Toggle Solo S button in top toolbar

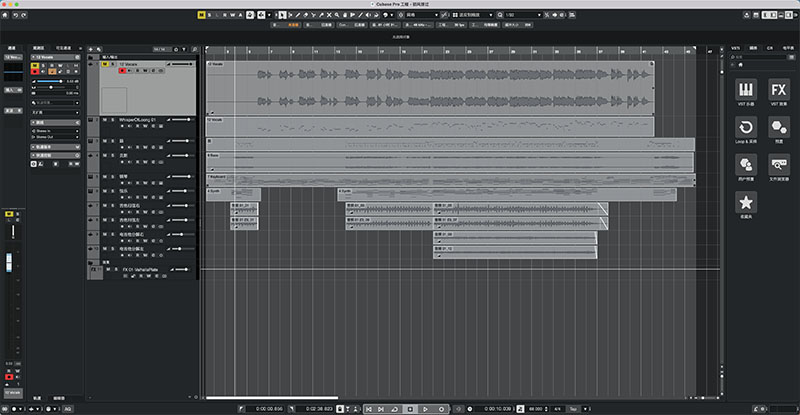[209, 15]
